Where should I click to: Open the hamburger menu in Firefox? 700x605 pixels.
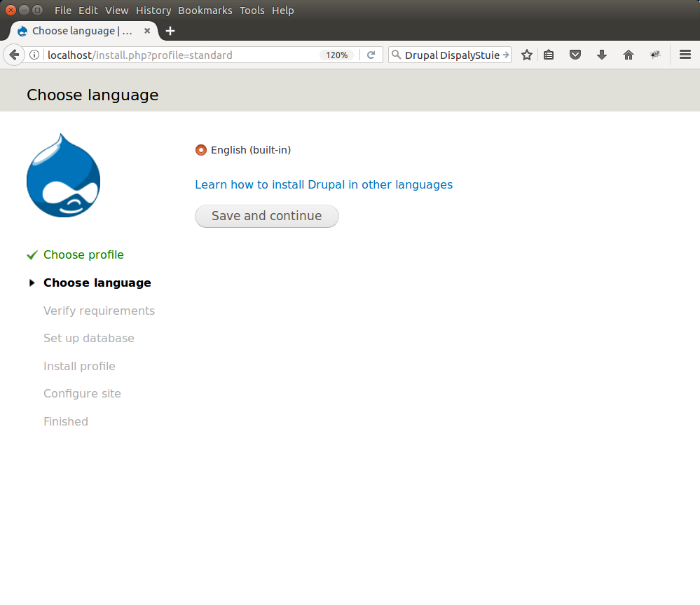pos(685,55)
